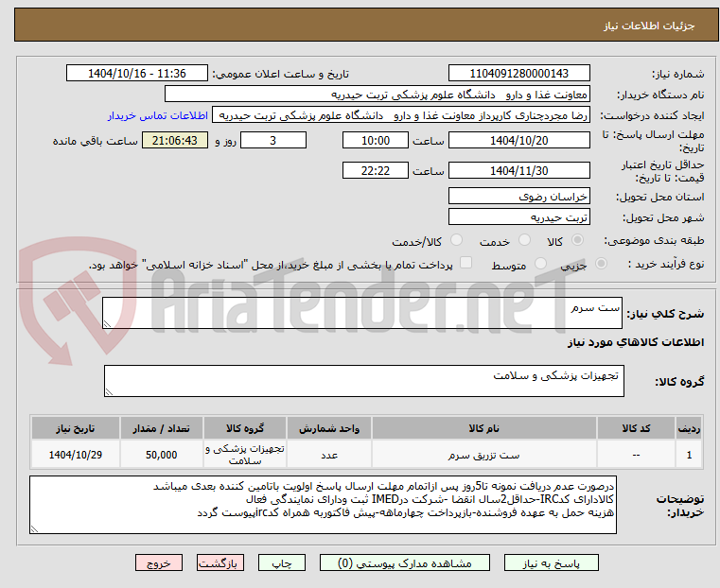Click the validity time field 22:22

(x=376, y=170)
